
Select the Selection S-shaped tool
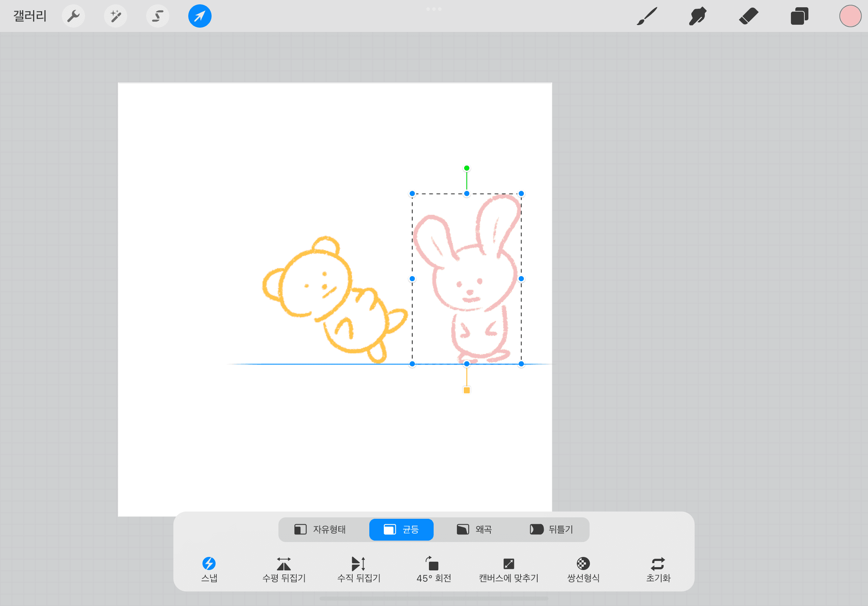tap(158, 16)
